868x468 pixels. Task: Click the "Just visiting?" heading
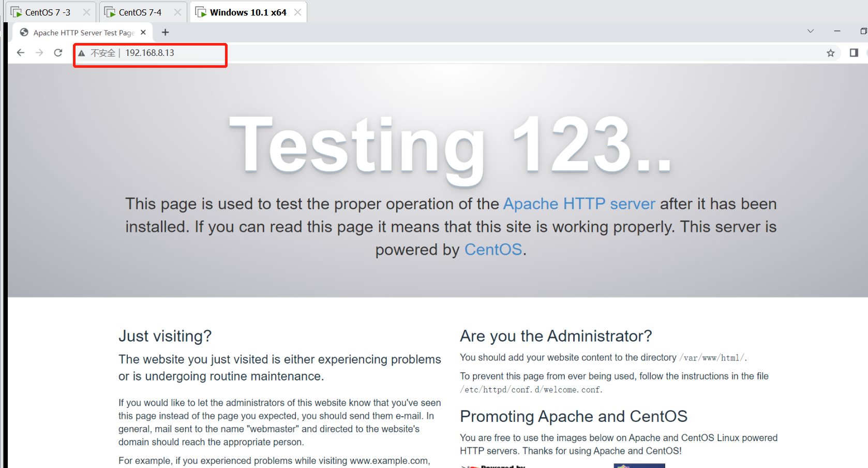[165, 336]
